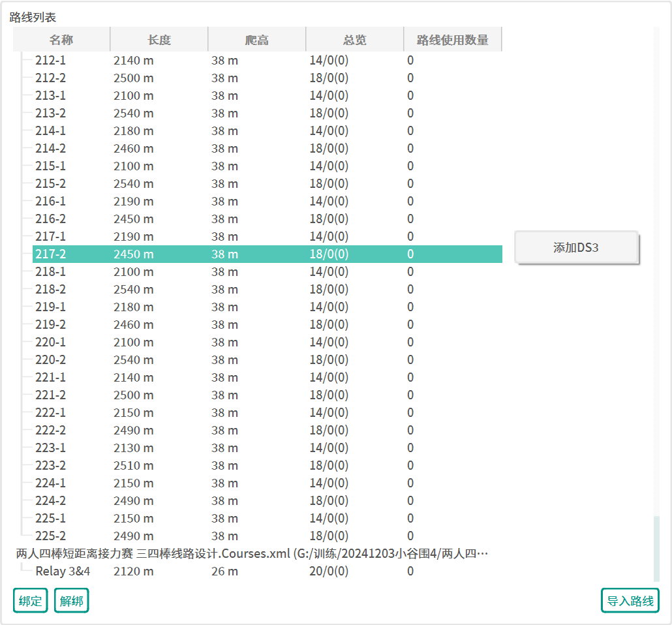
Task: Click the 两人四棒短距离接力赛 Courses.xml file node
Action: [x=252, y=554]
